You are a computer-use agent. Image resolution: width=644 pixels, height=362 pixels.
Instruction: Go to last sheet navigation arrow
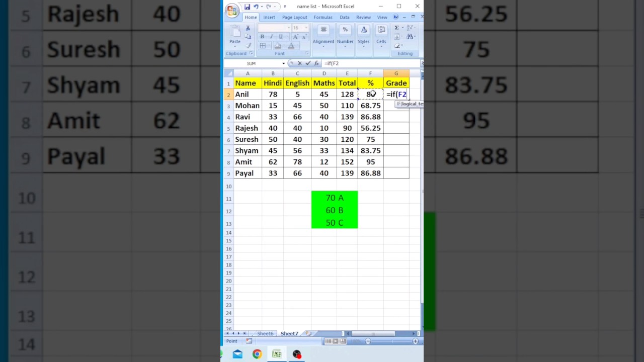[245, 333]
